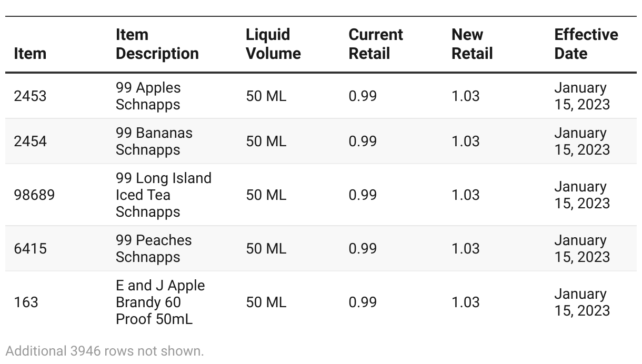Viewport: 642px width, 364px height.
Task: Click the 50 ML cell in the 163 row
Action: coord(266,302)
